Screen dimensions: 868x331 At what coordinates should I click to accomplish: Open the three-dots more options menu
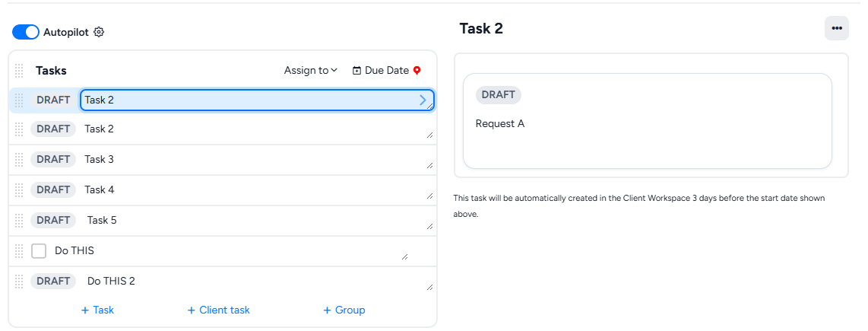point(836,28)
